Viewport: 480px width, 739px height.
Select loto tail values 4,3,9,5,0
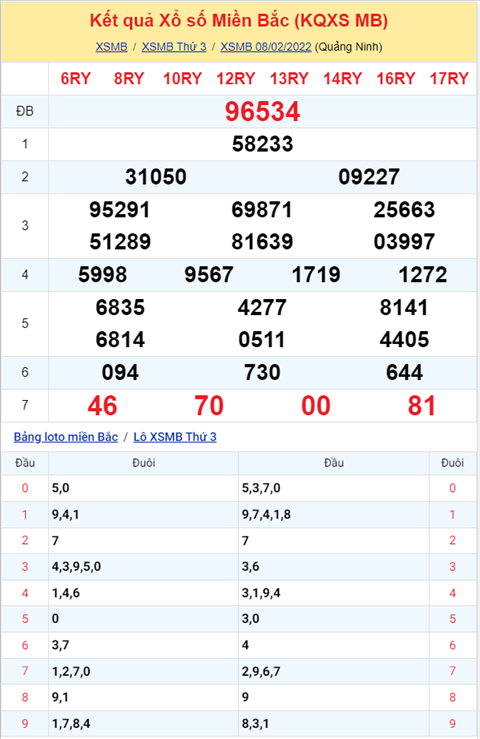point(76,567)
